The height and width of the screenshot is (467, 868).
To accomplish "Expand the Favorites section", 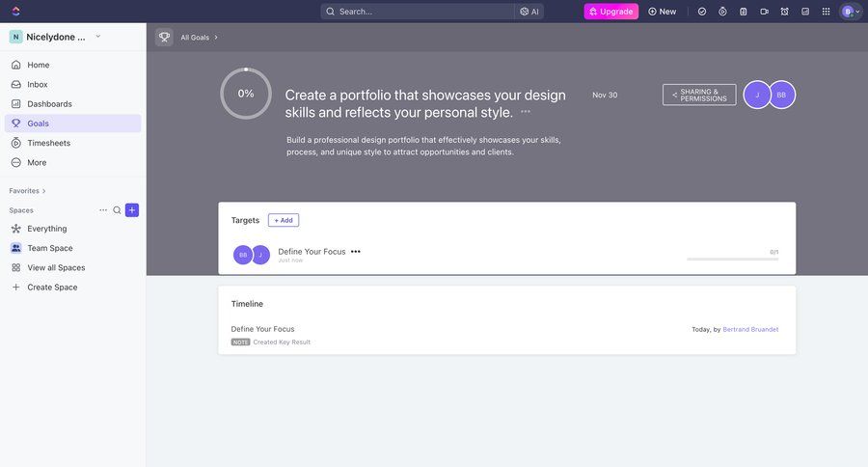I will (27, 191).
